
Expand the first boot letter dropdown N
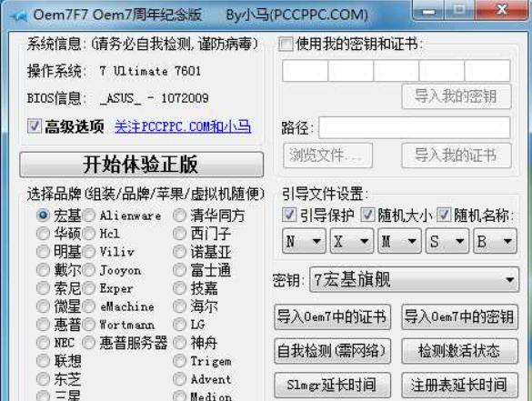click(x=304, y=241)
